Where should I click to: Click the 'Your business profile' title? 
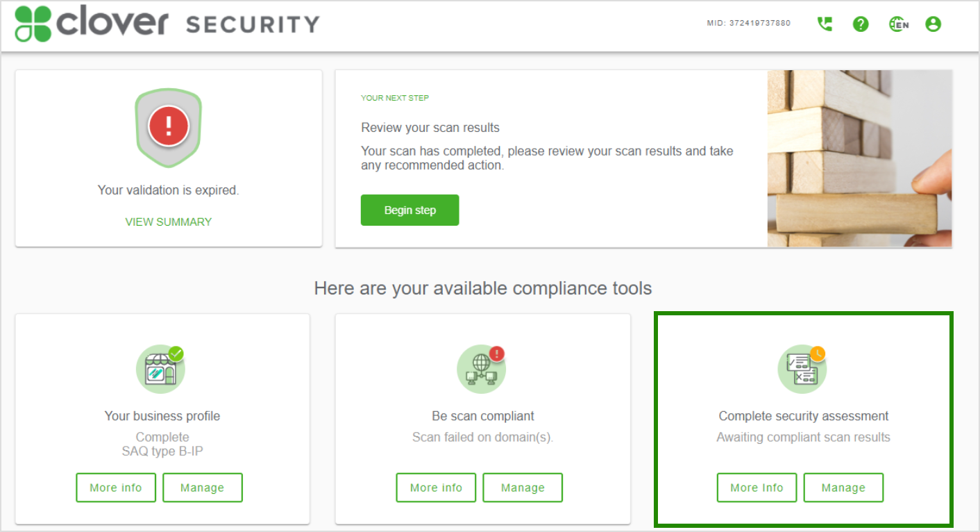(x=162, y=416)
